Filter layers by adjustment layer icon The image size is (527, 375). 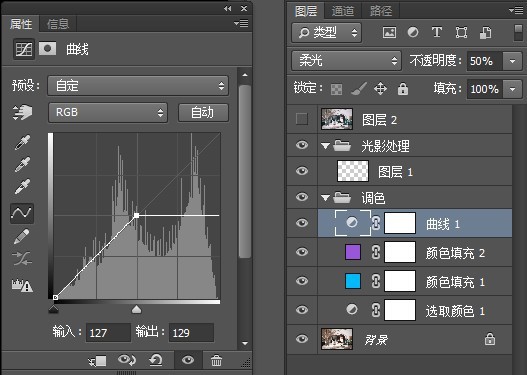(413, 32)
